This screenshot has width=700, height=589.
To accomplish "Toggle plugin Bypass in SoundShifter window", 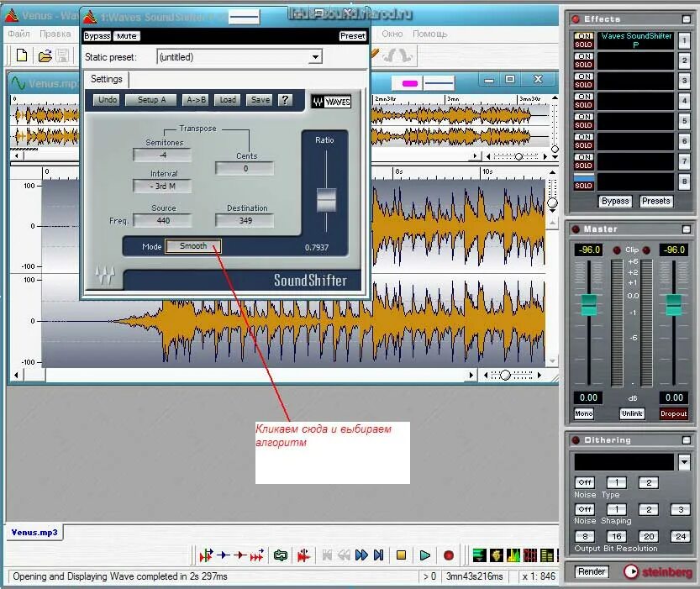I will pyautogui.click(x=97, y=36).
